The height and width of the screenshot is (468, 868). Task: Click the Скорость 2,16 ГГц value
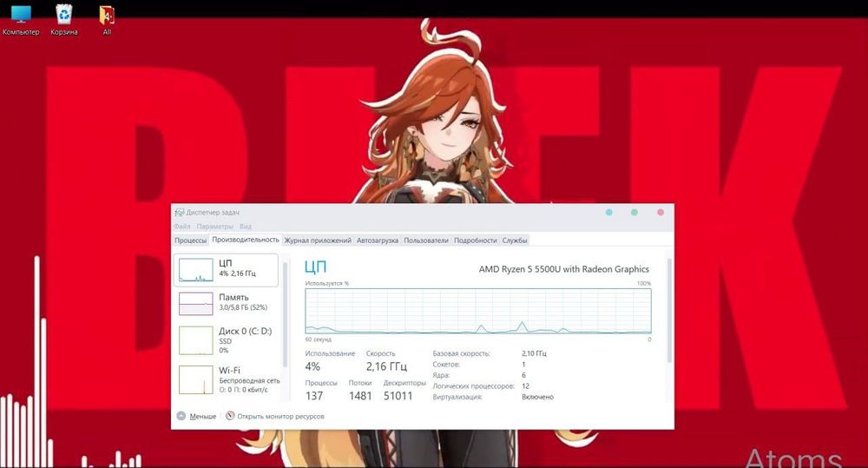386,366
